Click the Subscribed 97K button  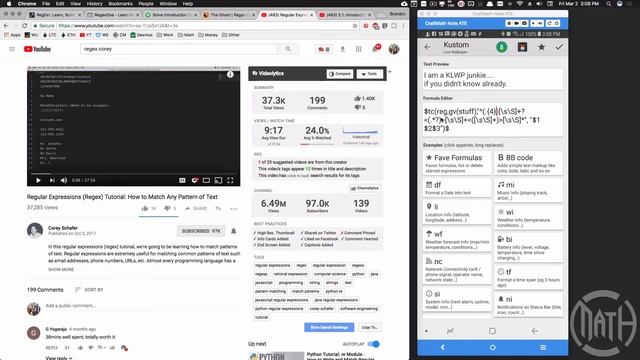click(x=201, y=231)
